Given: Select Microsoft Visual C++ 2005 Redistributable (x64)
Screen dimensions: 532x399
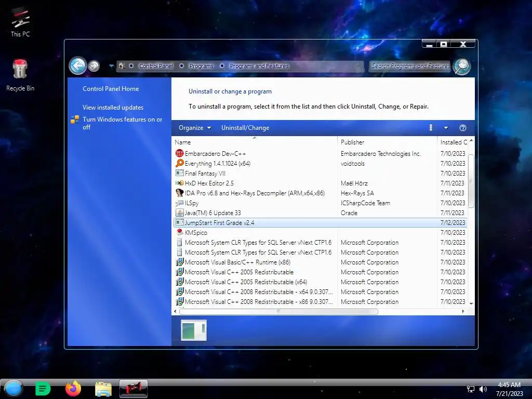Looking at the screenshot, I should pyautogui.click(x=246, y=282).
